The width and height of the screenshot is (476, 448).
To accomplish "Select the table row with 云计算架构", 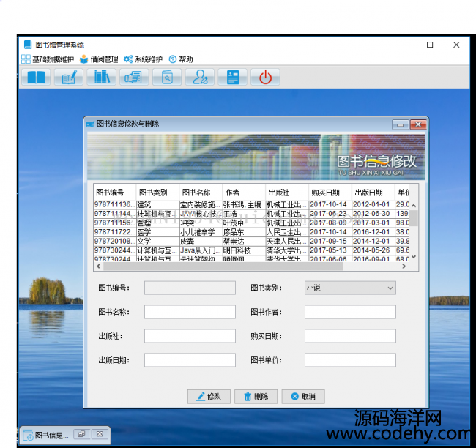I will (200, 259).
